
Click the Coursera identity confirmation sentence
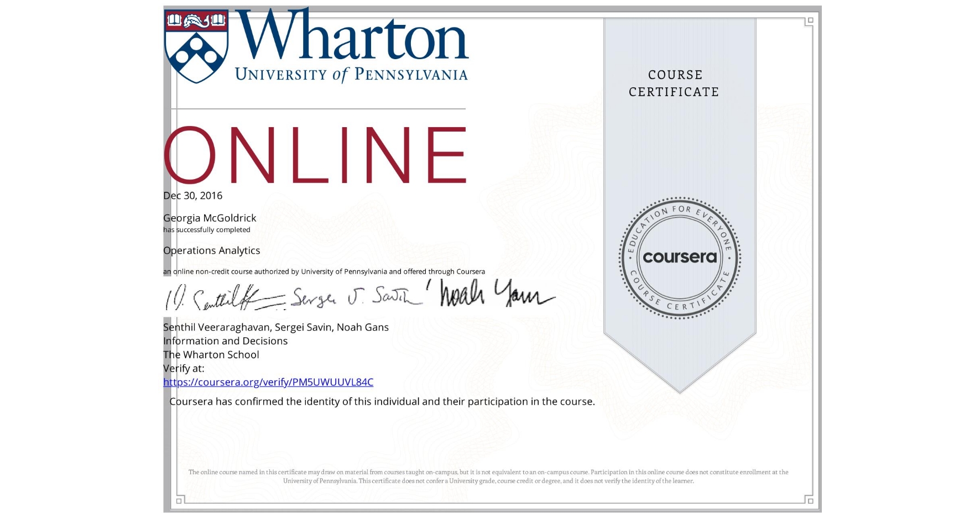(382, 402)
